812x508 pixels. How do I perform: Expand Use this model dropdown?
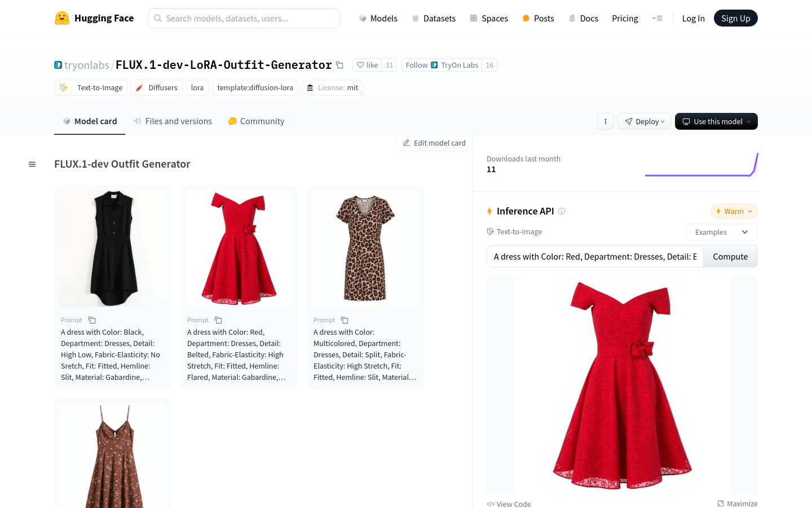point(716,121)
